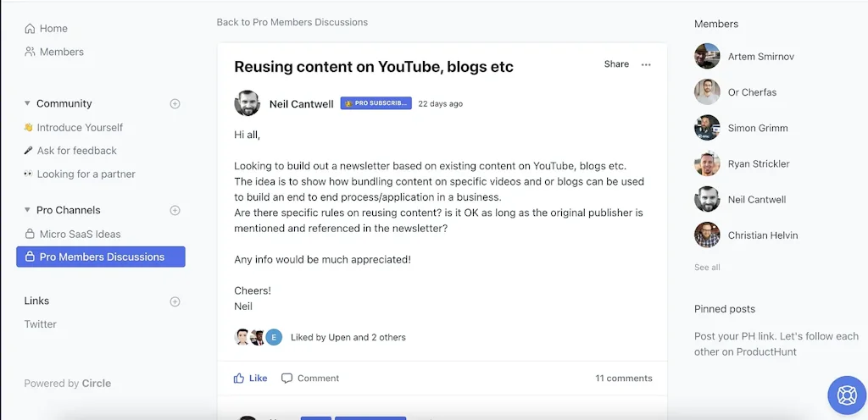Click the thumbs-up Like icon
868x420 pixels.
(x=239, y=379)
